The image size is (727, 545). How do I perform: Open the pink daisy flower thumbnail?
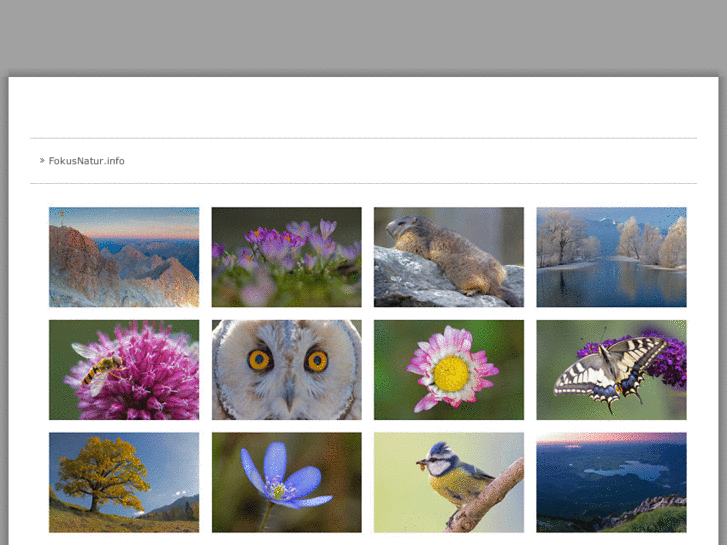click(x=449, y=370)
